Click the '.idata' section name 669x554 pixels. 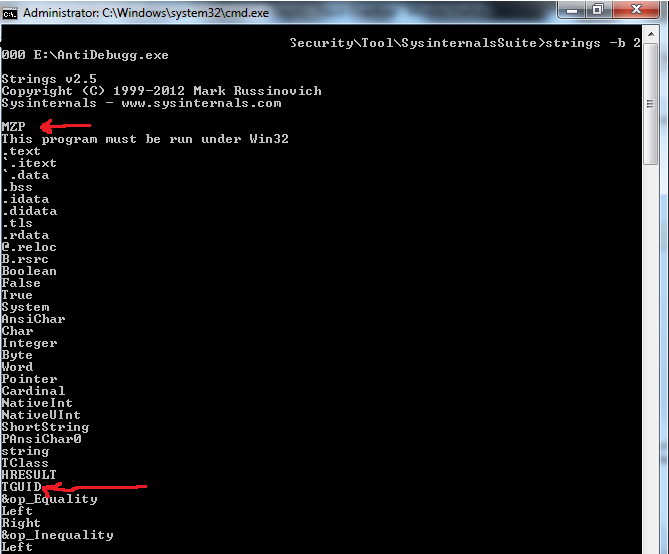point(25,199)
